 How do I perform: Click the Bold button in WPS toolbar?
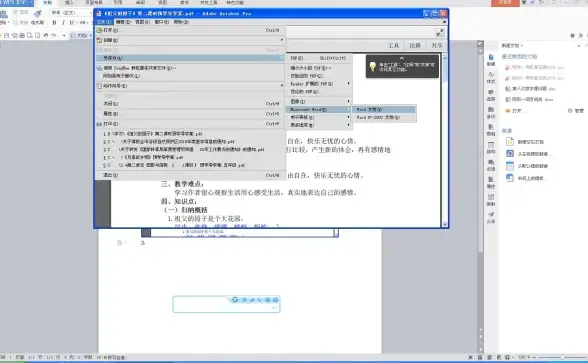pyautogui.click(x=54, y=22)
